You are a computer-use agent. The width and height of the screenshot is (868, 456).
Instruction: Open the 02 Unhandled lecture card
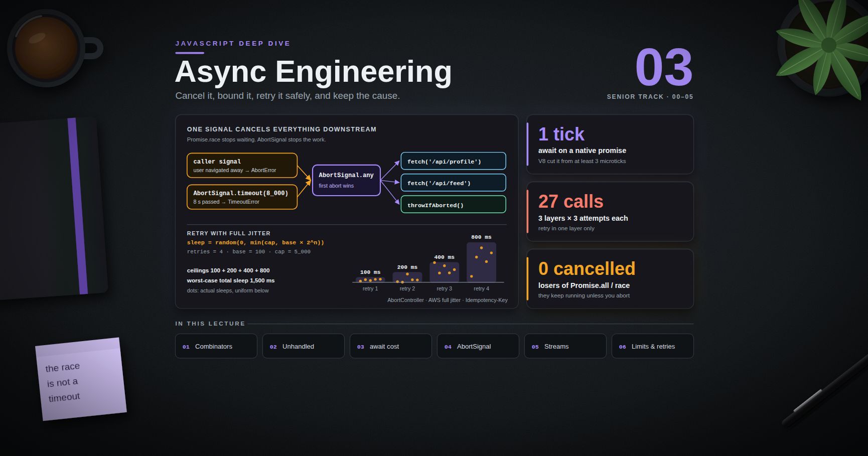[x=303, y=346]
